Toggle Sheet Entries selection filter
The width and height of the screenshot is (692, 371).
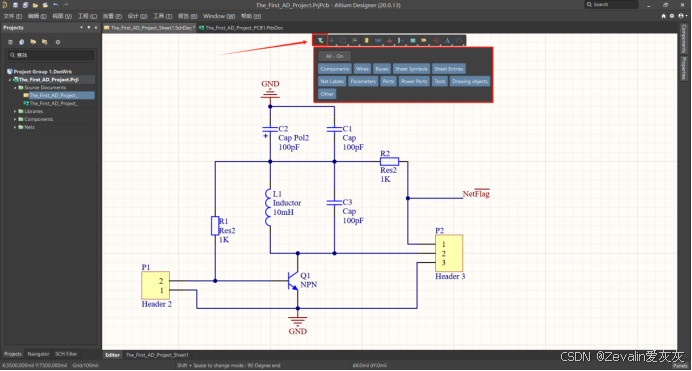pyautogui.click(x=449, y=69)
